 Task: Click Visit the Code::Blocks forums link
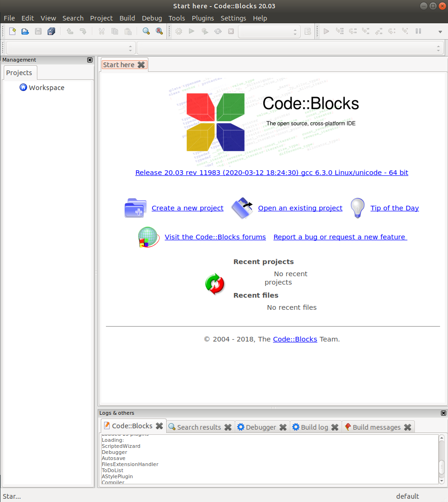click(x=215, y=237)
